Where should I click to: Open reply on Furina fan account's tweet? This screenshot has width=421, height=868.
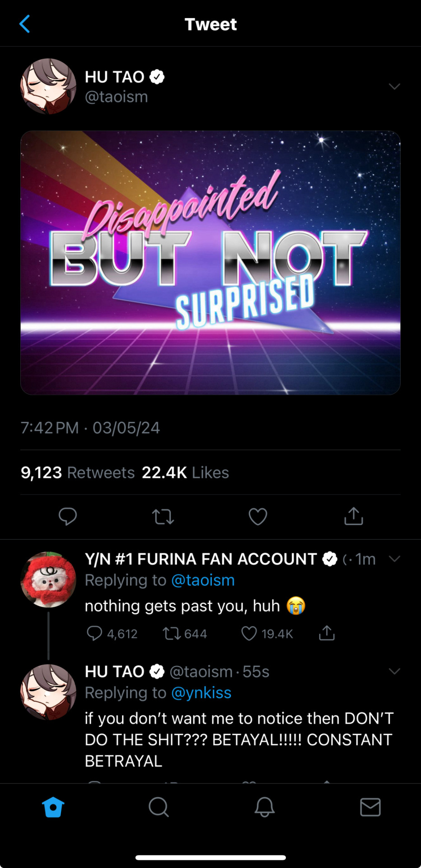point(94,633)
